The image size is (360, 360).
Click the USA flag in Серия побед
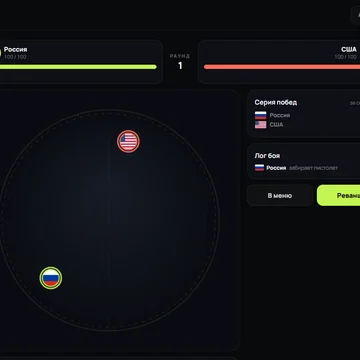[260, 125]
